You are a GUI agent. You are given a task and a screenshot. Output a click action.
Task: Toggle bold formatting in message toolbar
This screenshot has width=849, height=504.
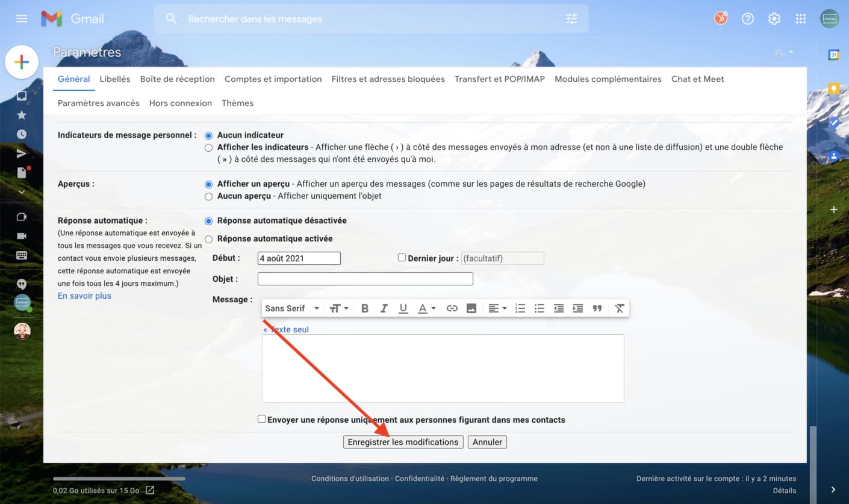coord(365,308)
